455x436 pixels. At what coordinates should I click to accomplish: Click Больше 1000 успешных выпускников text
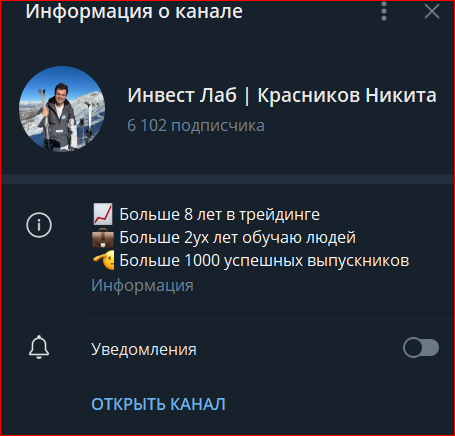[x=264, y=261]
